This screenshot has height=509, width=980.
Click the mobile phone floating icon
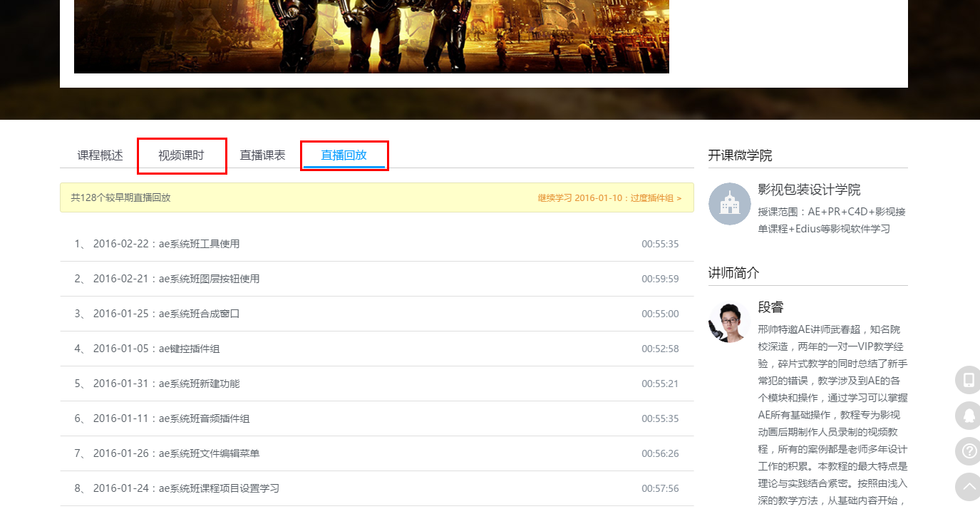(968, 379)
